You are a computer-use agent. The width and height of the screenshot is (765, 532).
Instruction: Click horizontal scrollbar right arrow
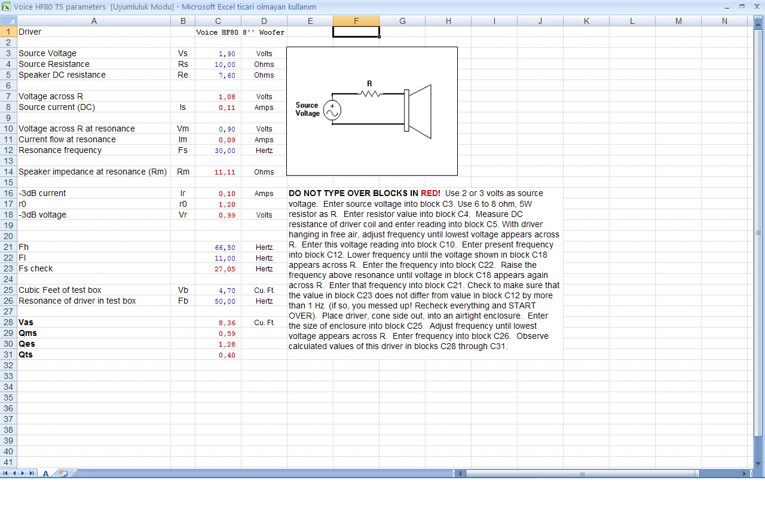pos(745,473)
